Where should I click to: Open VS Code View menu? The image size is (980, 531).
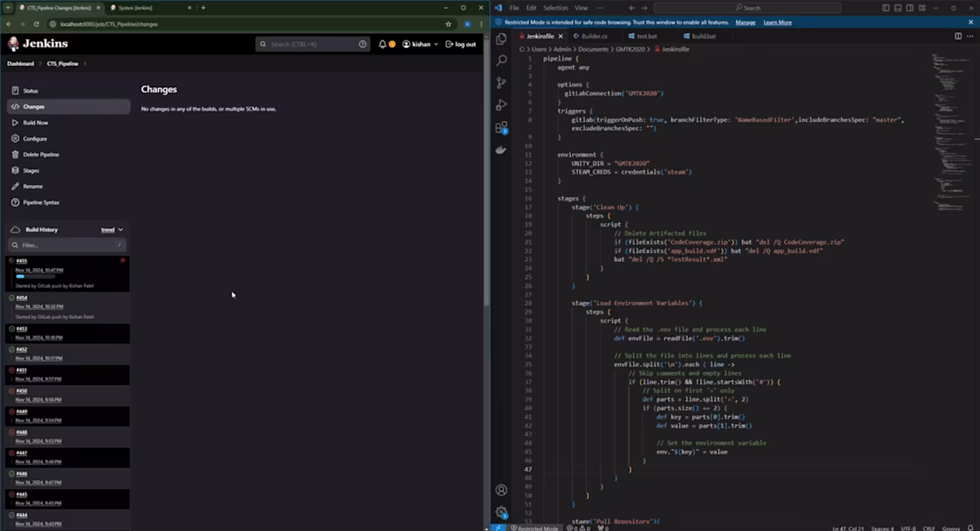581,8
